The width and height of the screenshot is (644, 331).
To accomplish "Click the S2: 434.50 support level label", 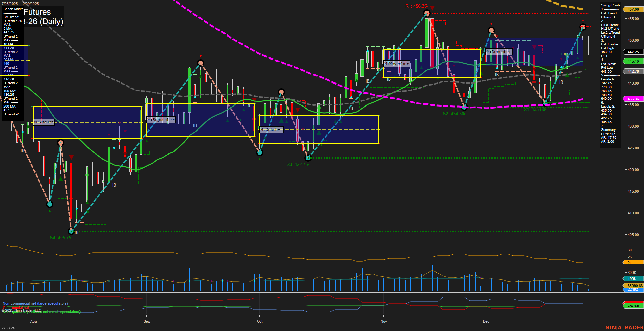I will [453, 114].
